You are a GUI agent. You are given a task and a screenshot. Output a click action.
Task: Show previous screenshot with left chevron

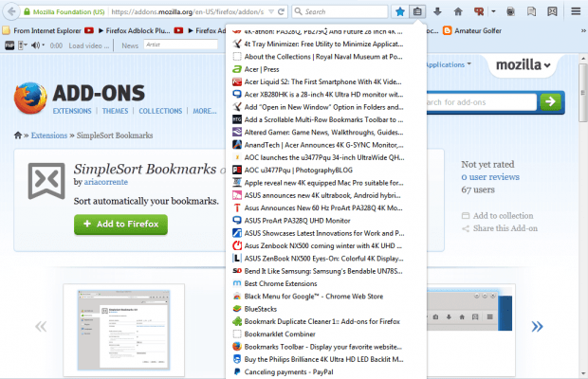tap(41, 326)
